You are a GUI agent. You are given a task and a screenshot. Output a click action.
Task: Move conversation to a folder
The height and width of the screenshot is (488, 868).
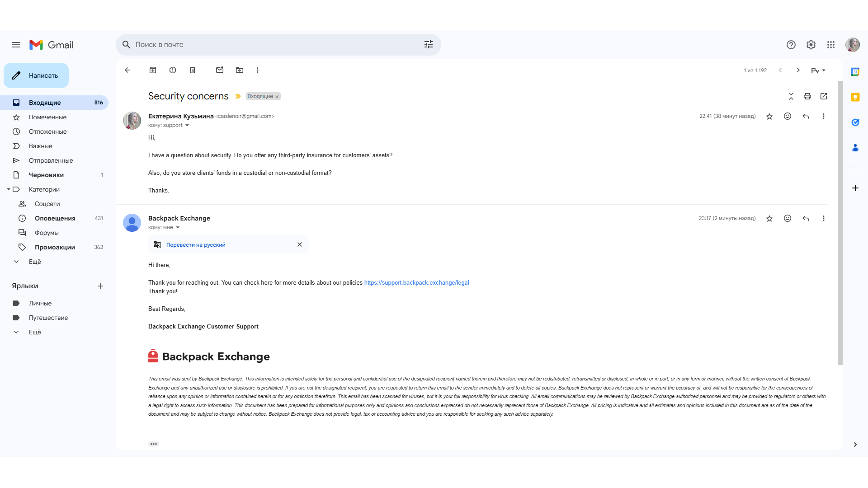240,70
